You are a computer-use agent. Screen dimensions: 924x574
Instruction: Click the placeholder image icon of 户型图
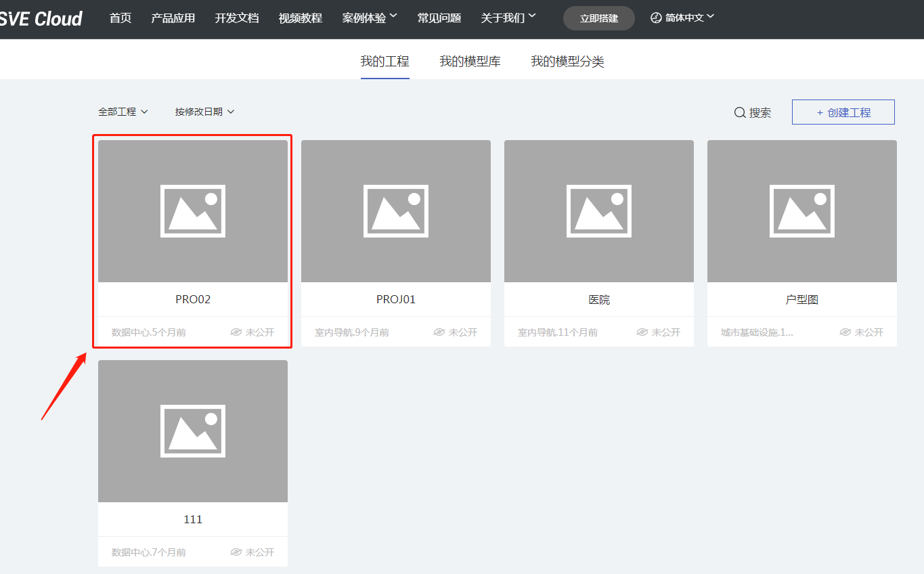click(802, 211)
